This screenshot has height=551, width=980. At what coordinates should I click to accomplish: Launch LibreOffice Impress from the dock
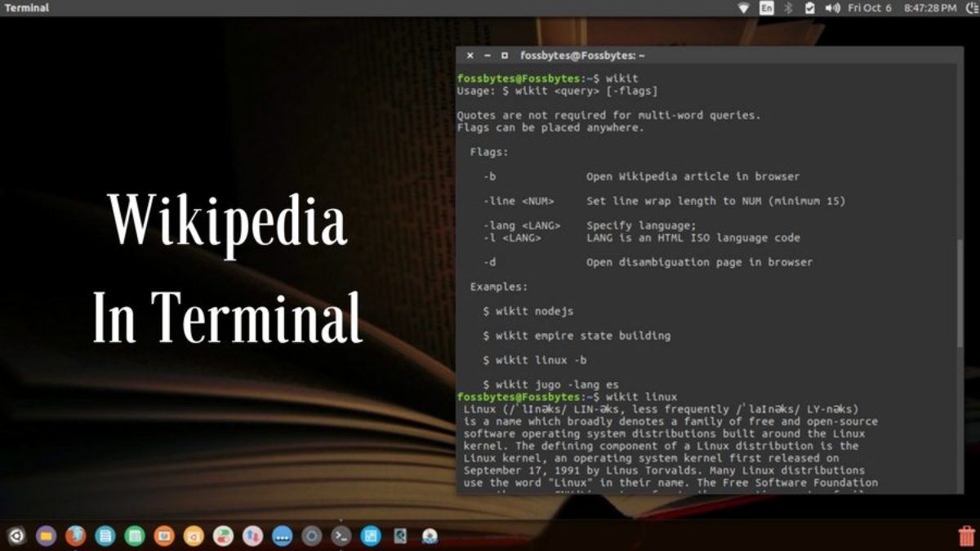click(164, 536)
